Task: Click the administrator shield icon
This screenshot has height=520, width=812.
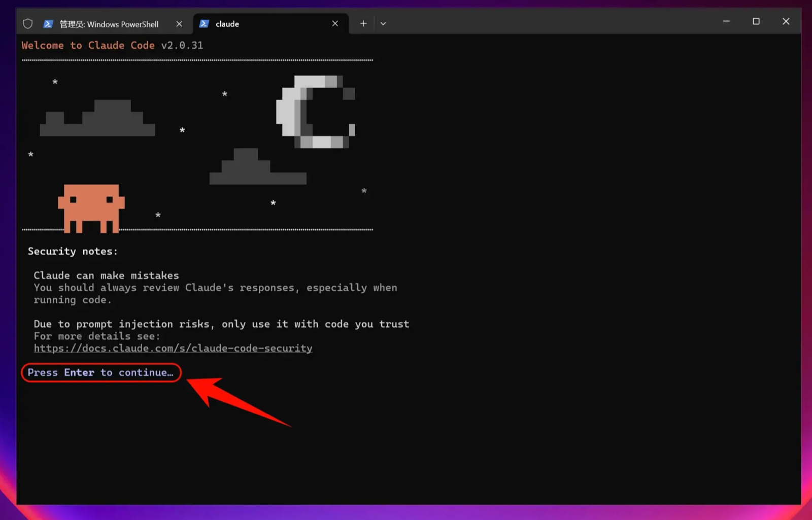Action: point(28,24)
